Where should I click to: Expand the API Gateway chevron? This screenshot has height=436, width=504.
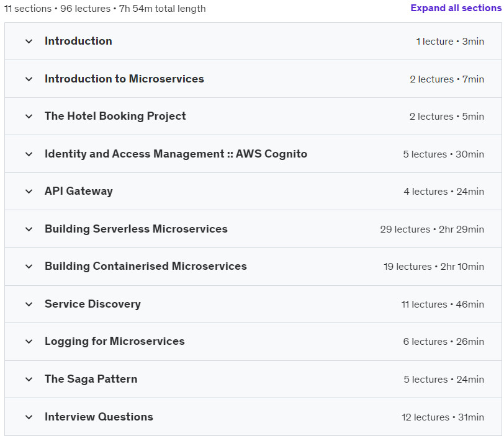[29, 192]
